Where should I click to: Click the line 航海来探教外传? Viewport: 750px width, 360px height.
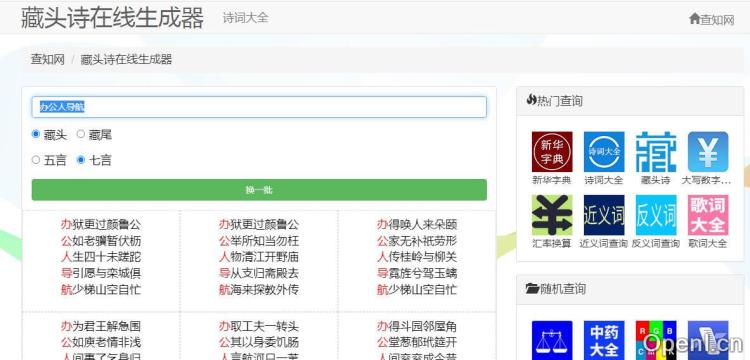(x=259, y=290)
